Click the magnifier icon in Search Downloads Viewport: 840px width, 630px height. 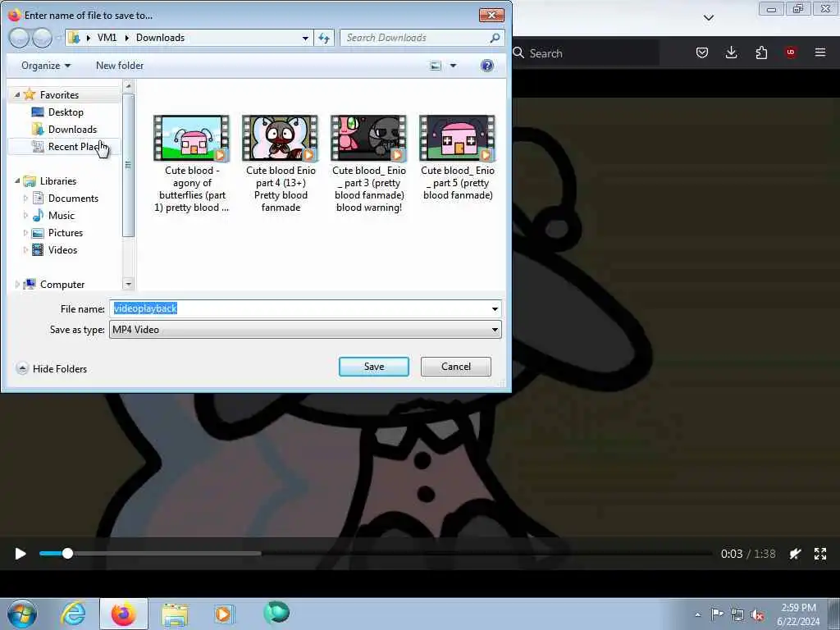(495, 38)
